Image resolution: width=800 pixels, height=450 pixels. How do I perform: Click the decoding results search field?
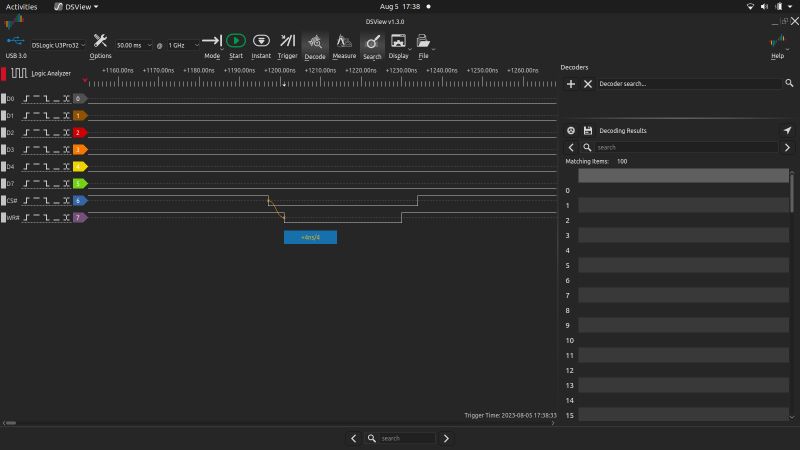pyautogui.click(x=686, y=147)
